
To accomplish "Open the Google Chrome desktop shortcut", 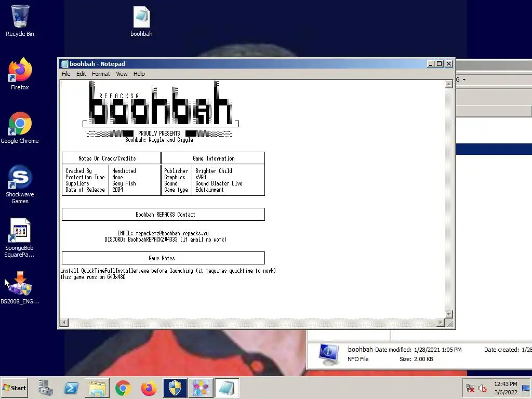I will click(20, 128).
